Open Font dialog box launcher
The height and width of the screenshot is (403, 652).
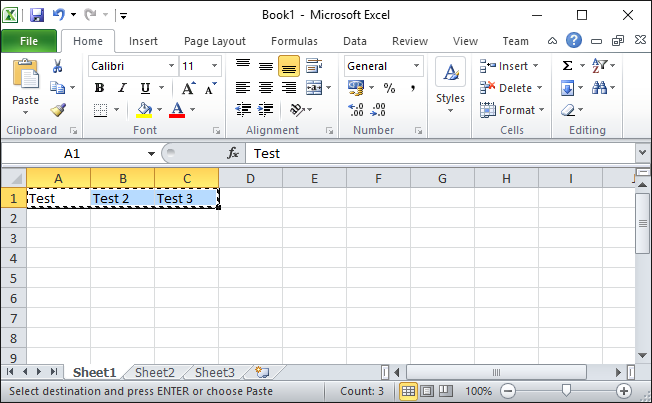[217, 131]
